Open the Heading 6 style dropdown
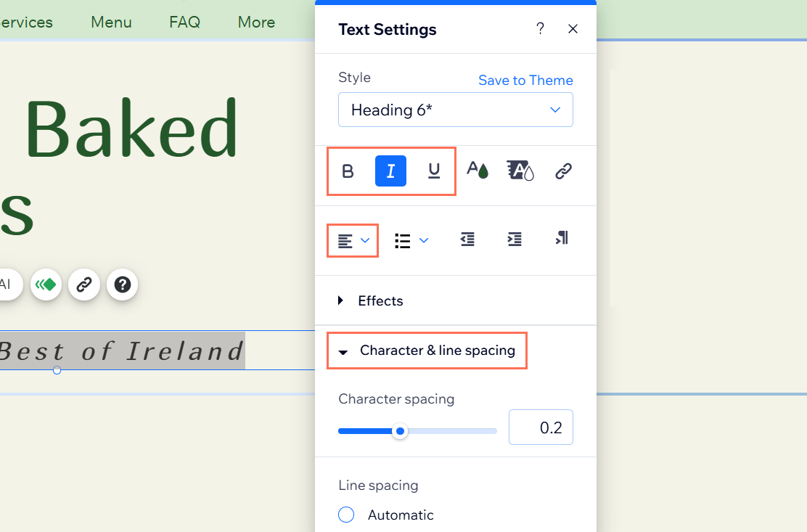807x532 pixels. [x=456, y=110]
